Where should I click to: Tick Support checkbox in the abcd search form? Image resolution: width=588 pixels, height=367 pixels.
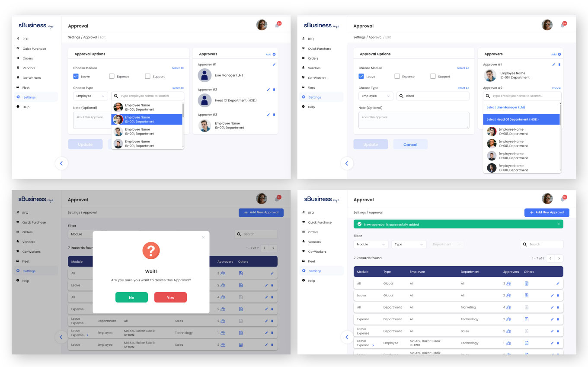coord(433,76)
